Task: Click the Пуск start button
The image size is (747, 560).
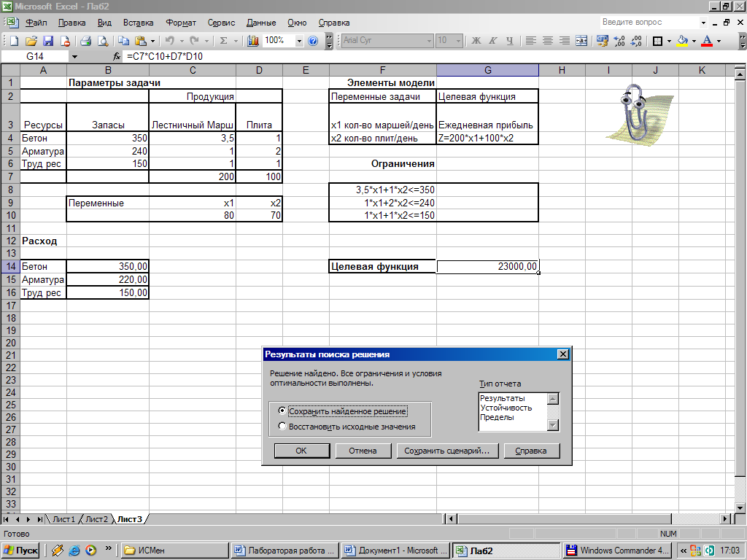Action: [21, 551]
